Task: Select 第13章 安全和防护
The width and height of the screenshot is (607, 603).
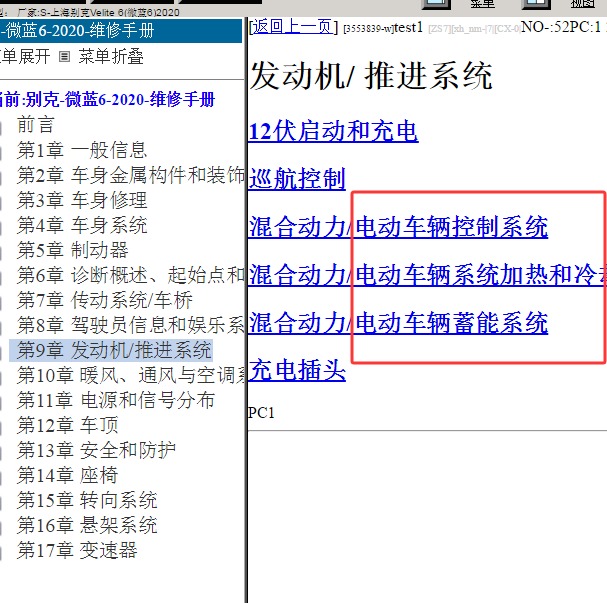Action: 96,450
